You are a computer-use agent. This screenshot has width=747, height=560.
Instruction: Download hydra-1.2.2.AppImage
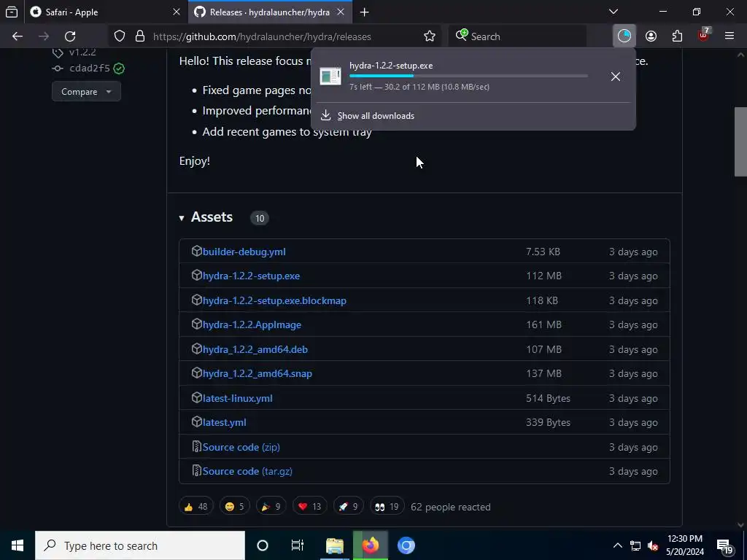click(x=252, y=324)
